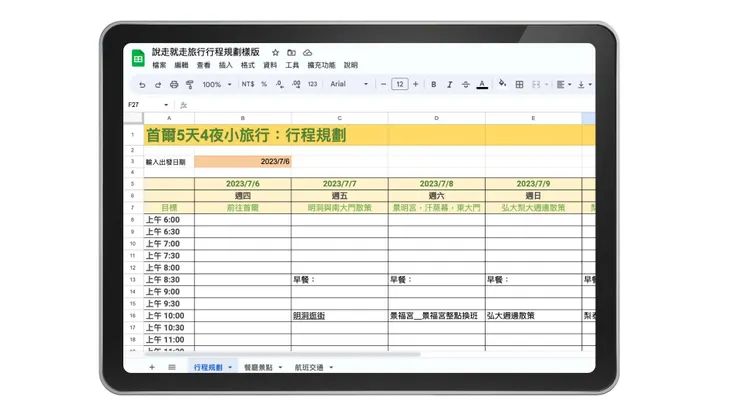The width and height of the screenshot is (740, 416).
Task: Expand the merge cells options arrow
Action: [x=547, y=85]
